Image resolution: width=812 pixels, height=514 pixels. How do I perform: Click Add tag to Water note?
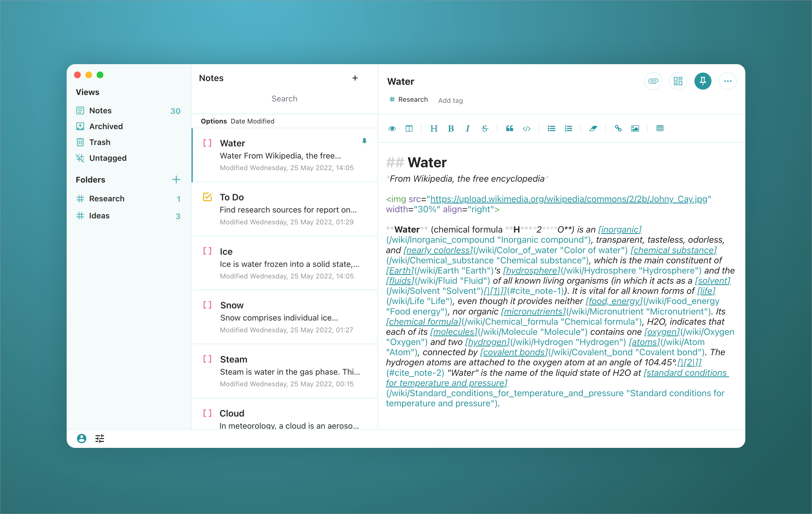[x=451, y=100]
